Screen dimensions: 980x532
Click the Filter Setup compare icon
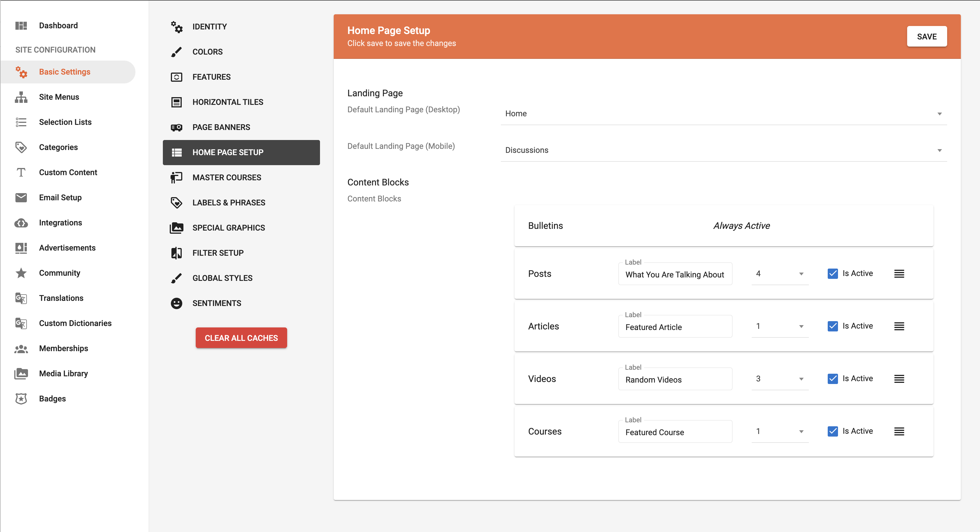click(x=176, y=253)
